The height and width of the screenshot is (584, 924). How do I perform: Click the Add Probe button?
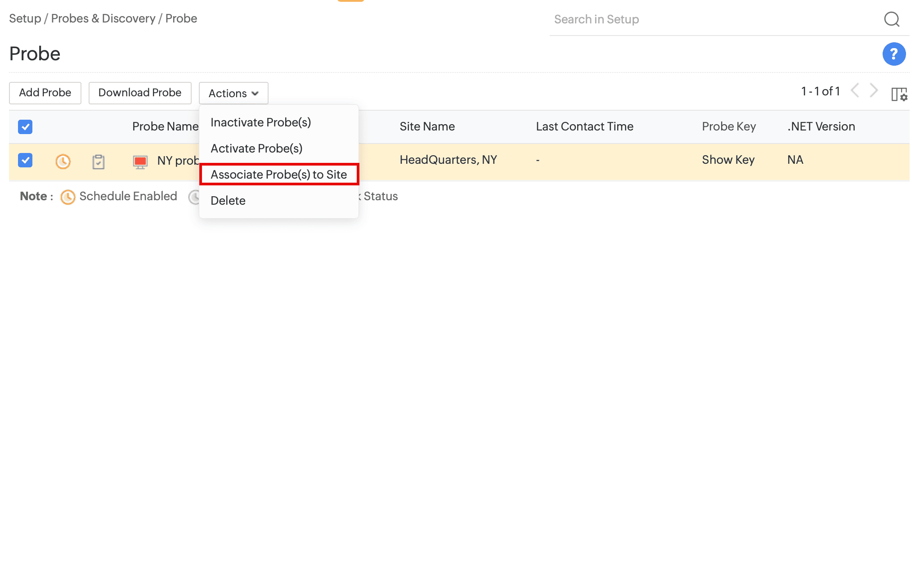tap(45, 93)
